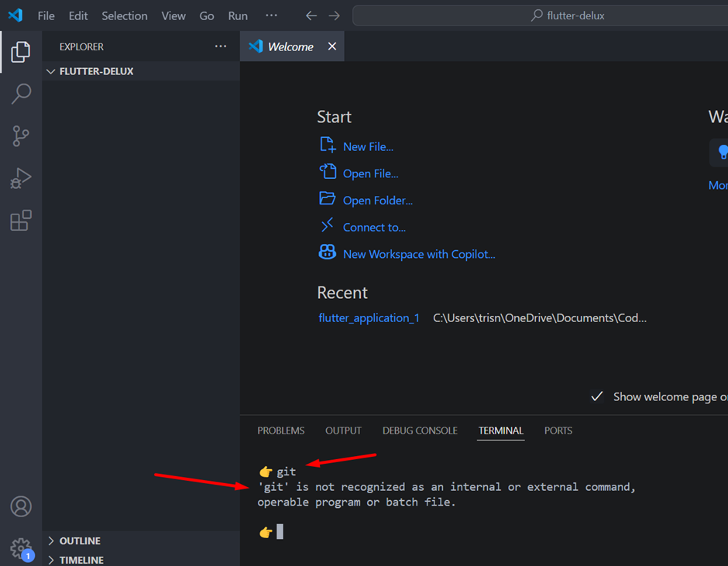Click the Recent heading on Welcome page
The height and width of the screenshot is (566, 728).
pos(342,293)
